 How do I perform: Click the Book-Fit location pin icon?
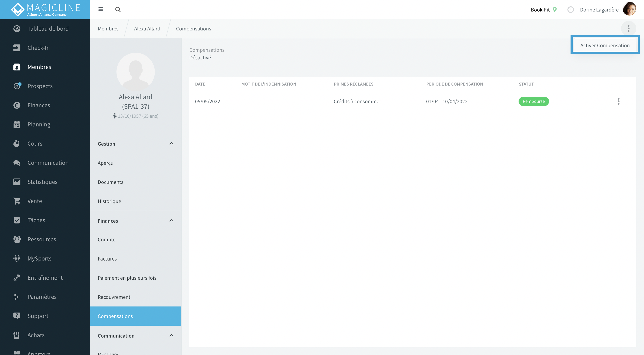[555, 10]
